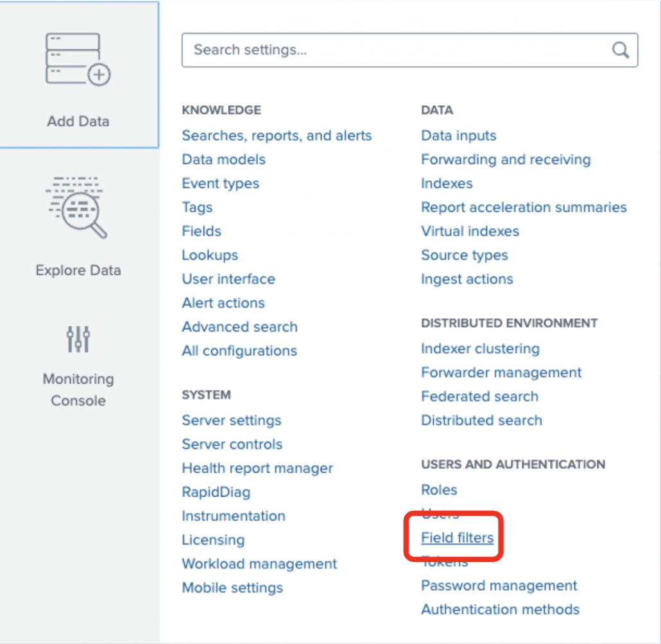Open the Monitoring Console icon
Screen dimensions: 661x644
[78, 339]
